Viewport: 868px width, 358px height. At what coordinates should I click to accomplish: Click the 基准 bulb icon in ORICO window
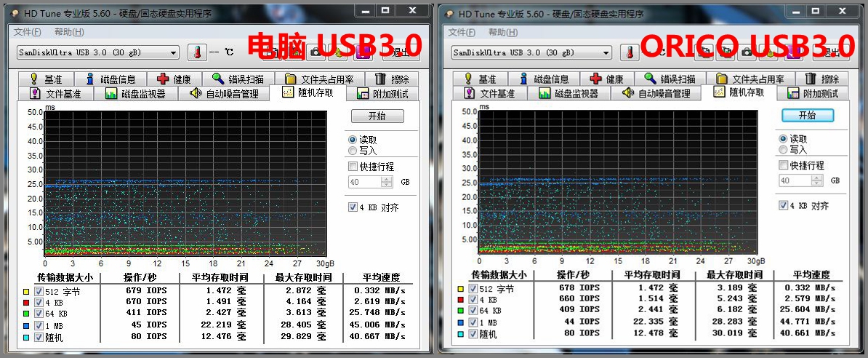[x=468, y=79]
